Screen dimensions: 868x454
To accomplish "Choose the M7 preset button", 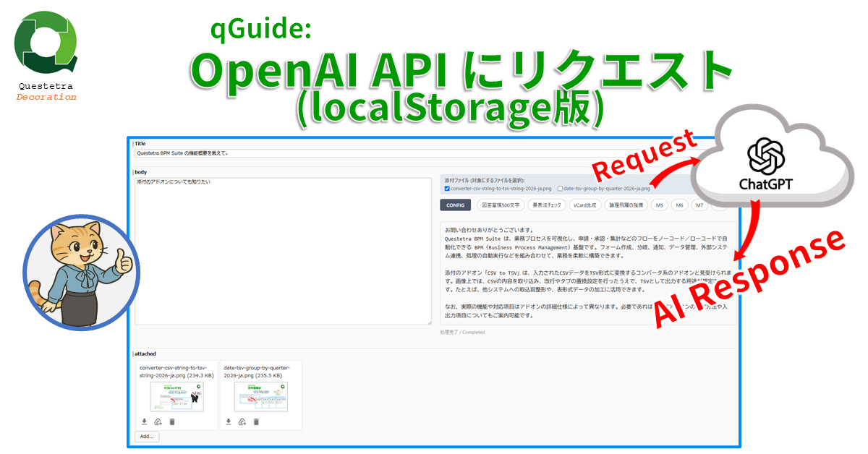I will click(x=699, y=205).
